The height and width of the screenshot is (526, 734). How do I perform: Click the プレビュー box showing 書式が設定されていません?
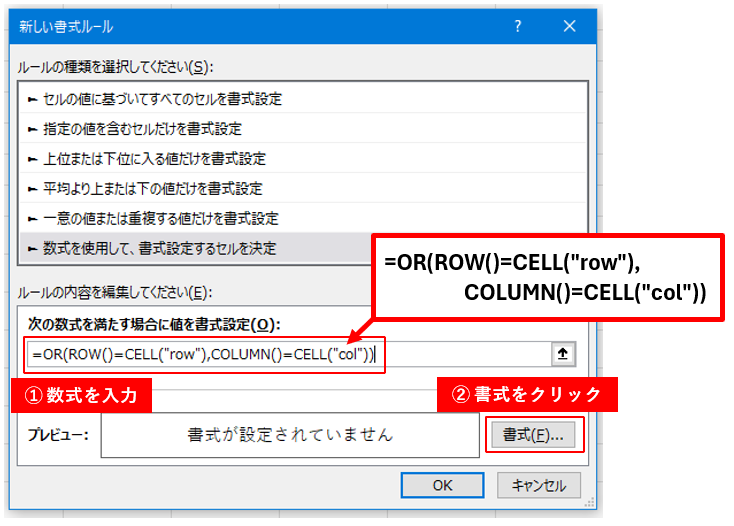290,435
